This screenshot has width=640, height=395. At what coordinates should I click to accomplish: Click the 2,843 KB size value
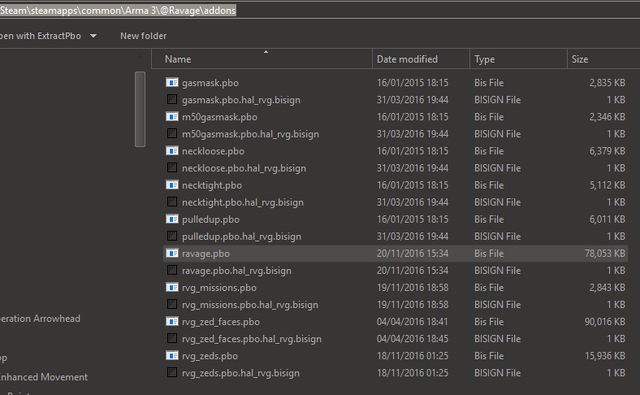click(607, 288)
